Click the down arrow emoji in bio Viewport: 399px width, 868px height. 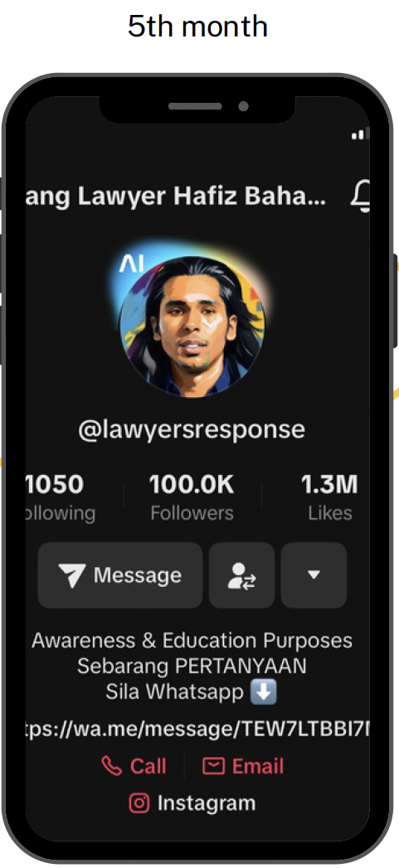(264, 692)
